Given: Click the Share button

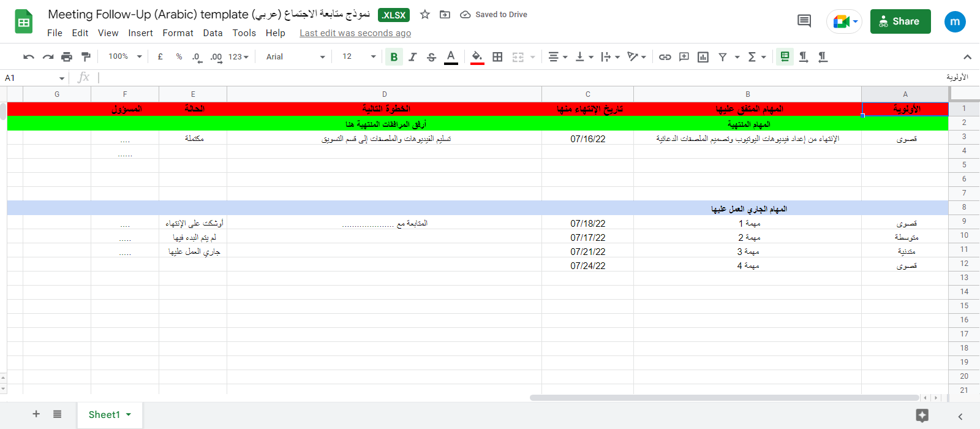Looking at the screenshot, I should pos(900,21).
